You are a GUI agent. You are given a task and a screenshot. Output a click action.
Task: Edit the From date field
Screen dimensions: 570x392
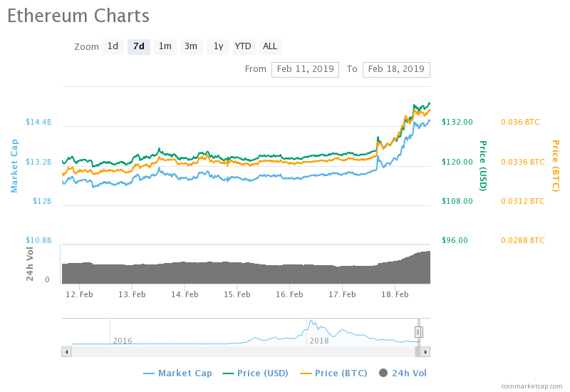pyautogui.click(x=305, y=69)
